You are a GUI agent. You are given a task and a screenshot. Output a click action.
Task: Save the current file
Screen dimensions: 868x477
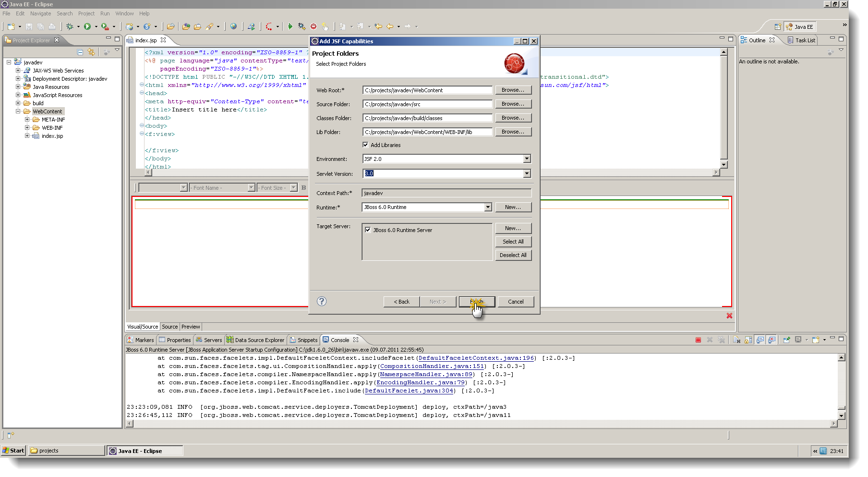point(29,26)
